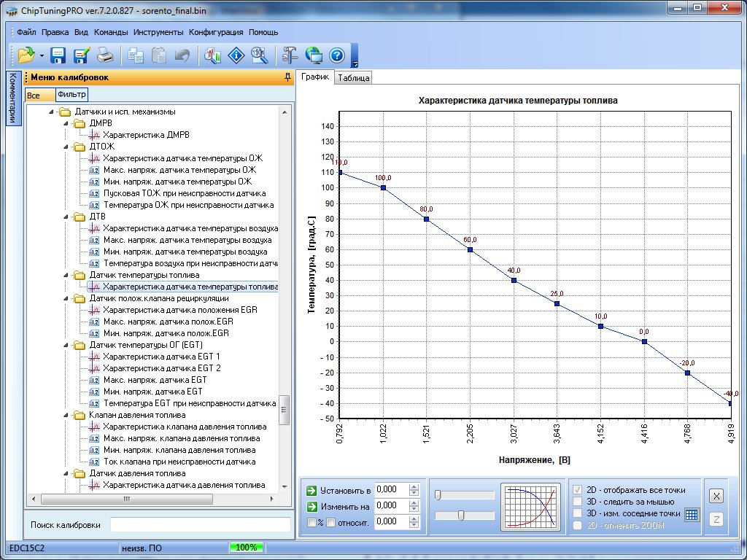This screenshot has height=560, width=747.
Task: Click the curve graph button in the bottom panel
Action: pyautogui.click(x=530, y=505)
